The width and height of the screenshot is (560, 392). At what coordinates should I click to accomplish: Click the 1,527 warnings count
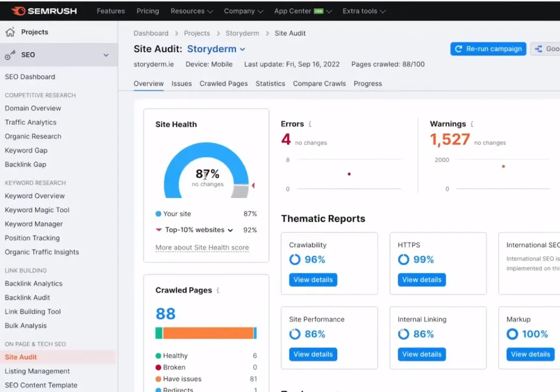coord(450,139)
